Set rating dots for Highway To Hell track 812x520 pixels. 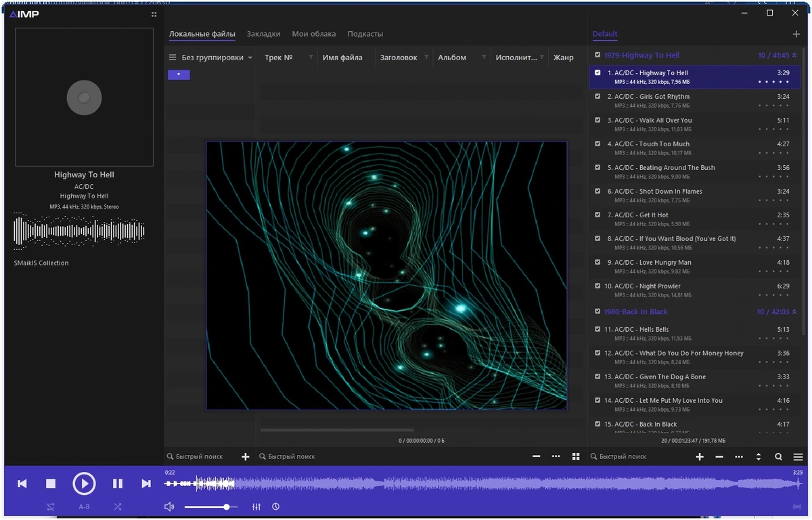(x=774, y=82)
